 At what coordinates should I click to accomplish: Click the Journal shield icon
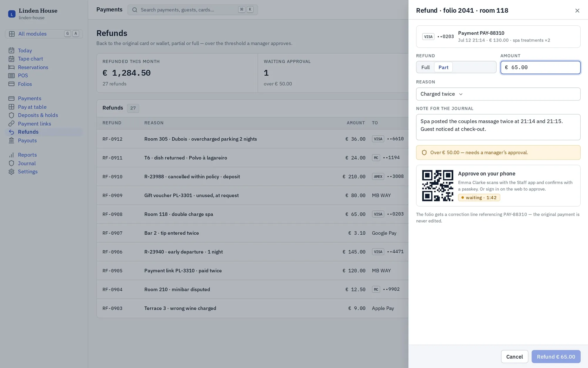11,163
